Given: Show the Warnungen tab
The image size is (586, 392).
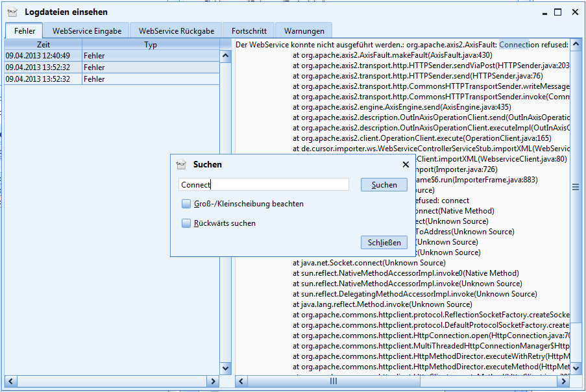Looking at the screenshot, I should pyautogui.click(x=304, y=31).
